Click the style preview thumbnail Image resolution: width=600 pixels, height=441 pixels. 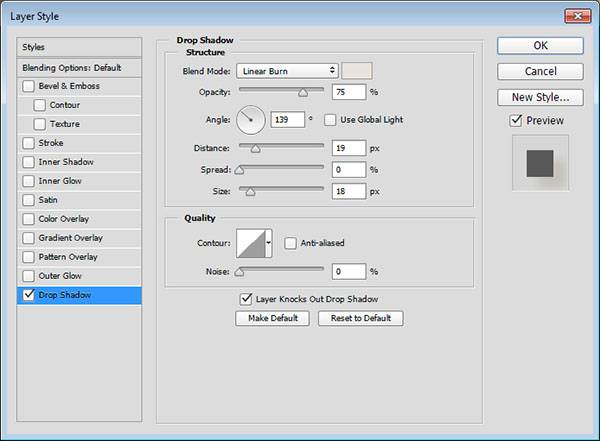(x=540, y=162)
